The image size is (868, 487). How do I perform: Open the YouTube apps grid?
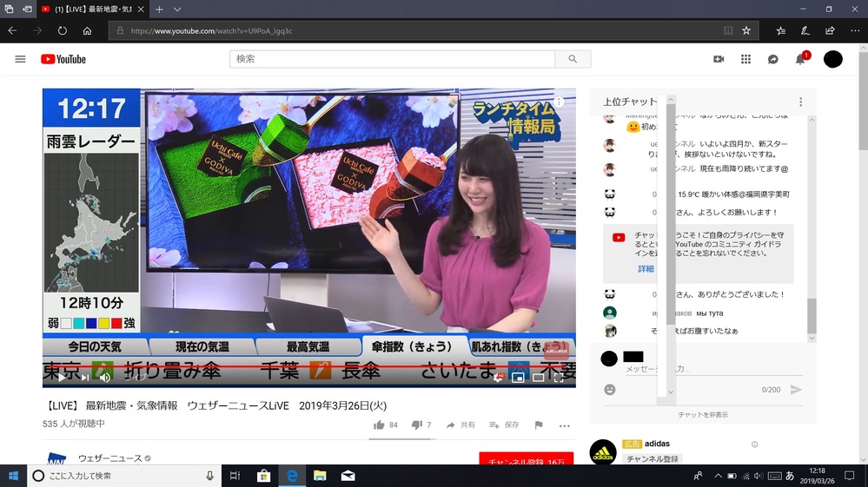click(745, 59)
